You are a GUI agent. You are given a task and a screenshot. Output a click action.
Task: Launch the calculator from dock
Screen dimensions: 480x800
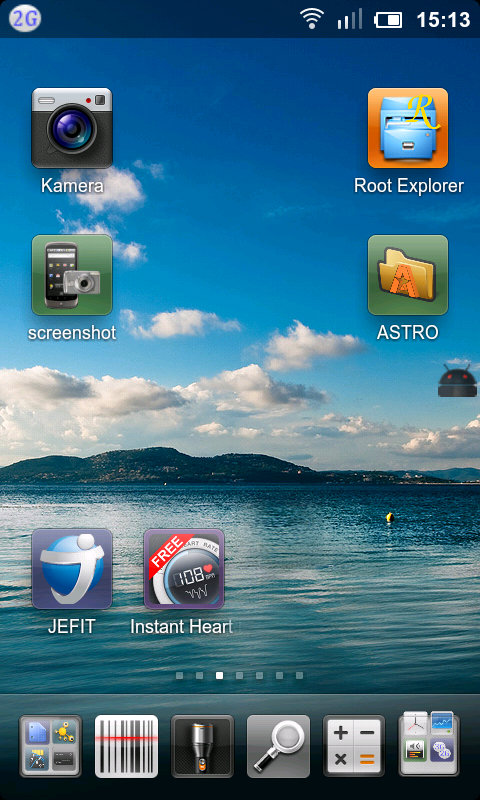click(355, 745)
